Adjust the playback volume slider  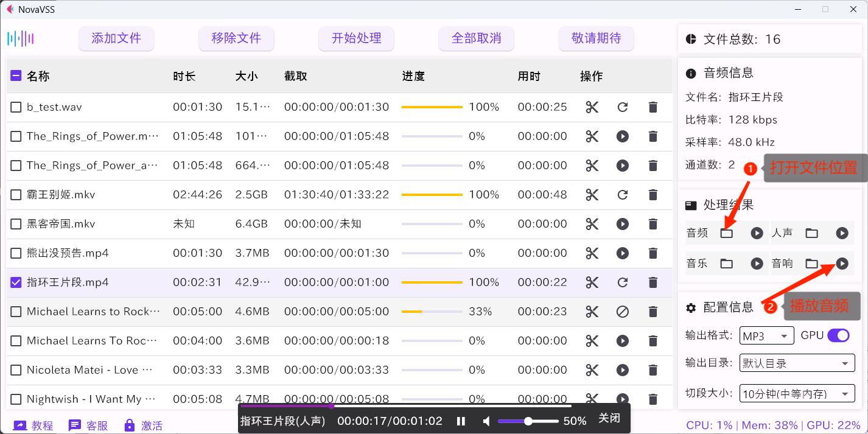click(x=528, y=421)
